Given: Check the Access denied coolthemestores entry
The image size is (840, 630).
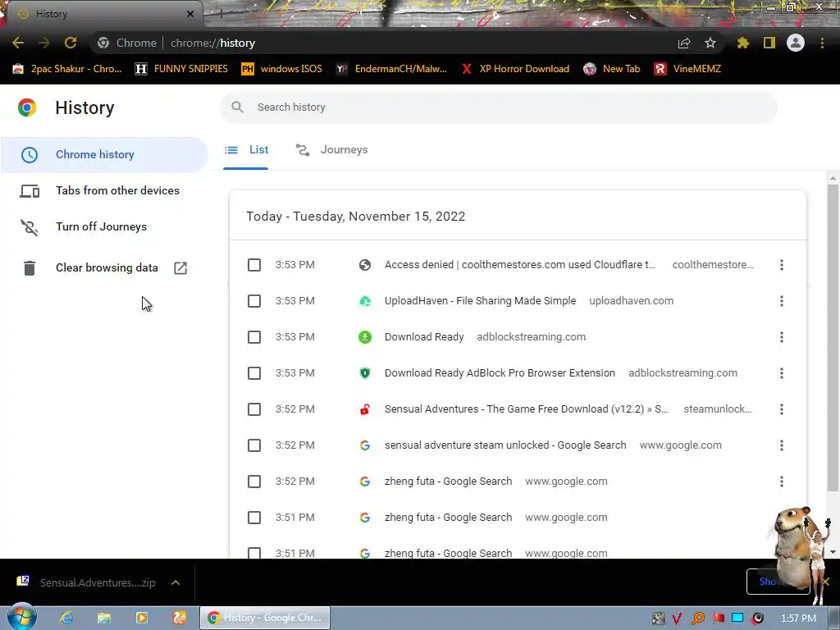Looking at the screenshot, I should [254, 265].
